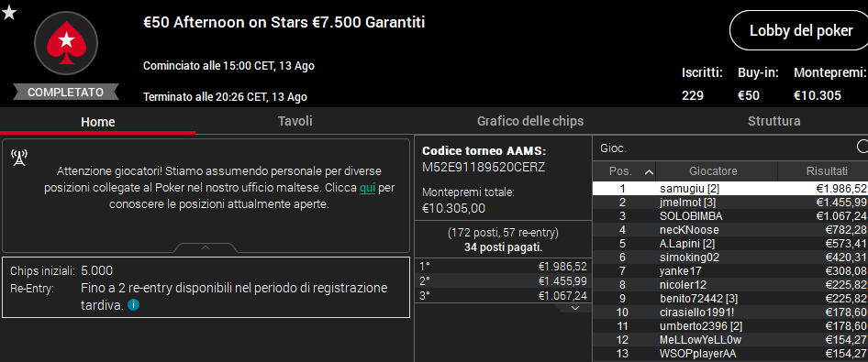868x362 pixels.
Task: Open the Lobby del poker
Action: [x=801, y=31]
